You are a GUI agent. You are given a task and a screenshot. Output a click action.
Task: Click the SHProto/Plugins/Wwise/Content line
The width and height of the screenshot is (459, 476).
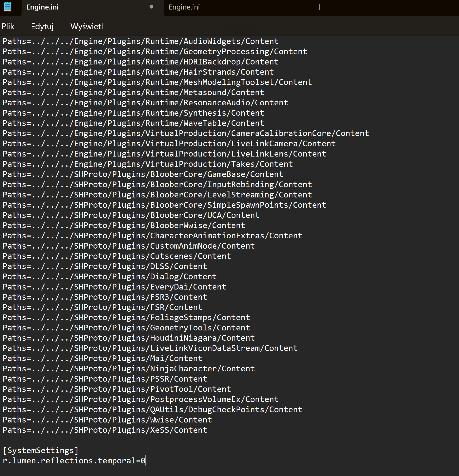107,420
